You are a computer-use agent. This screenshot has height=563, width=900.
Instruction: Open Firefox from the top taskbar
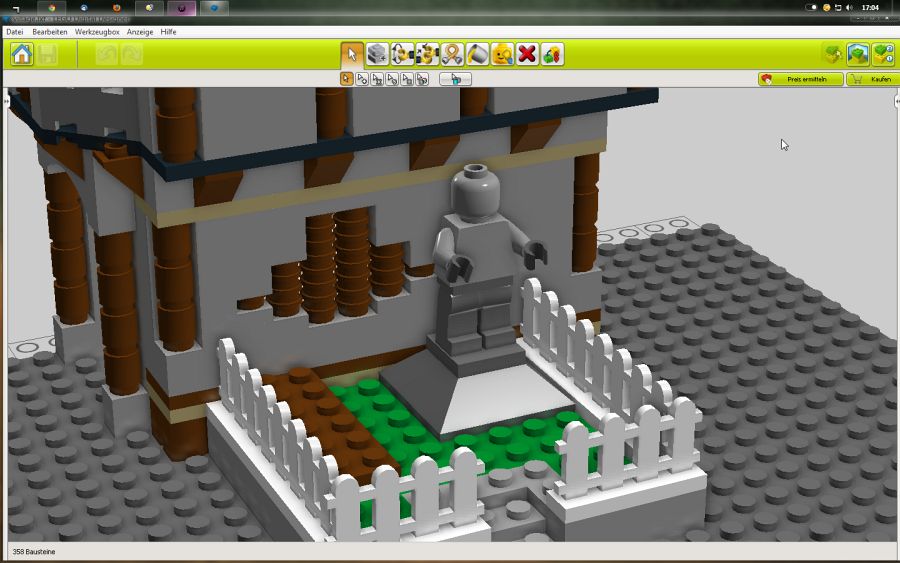tap(117, 7)
